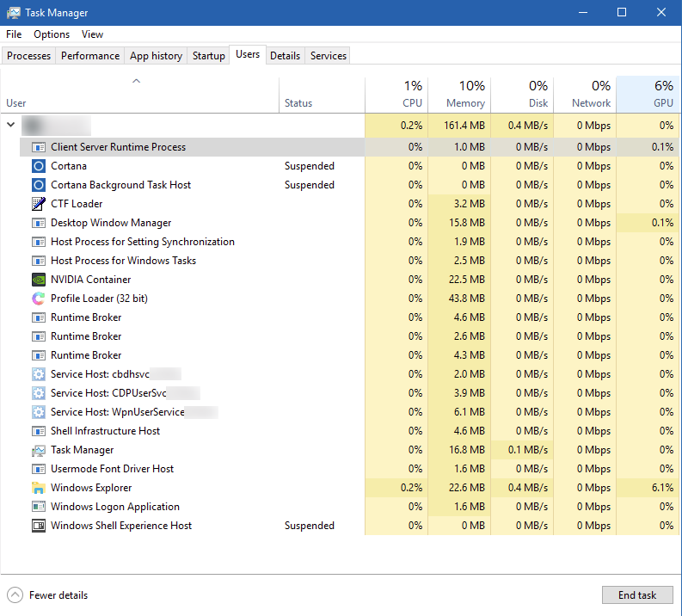Switch to the App history tab

point(156,56)
